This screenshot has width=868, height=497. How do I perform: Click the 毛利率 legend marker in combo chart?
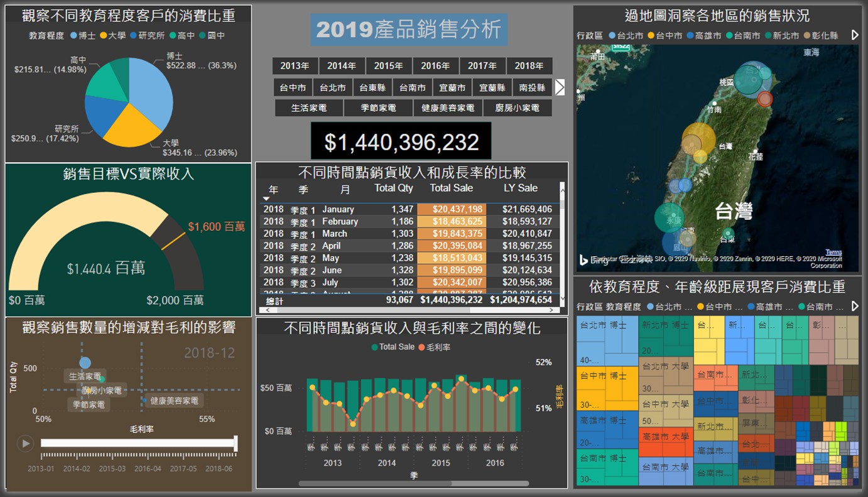tap(421, 347)
